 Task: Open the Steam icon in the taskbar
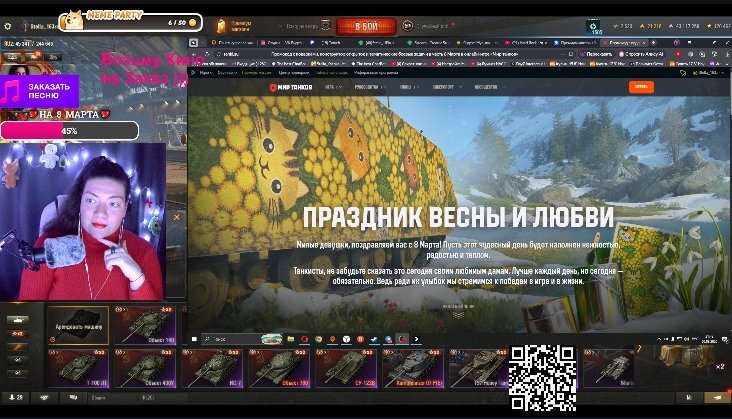coord(374,339)
